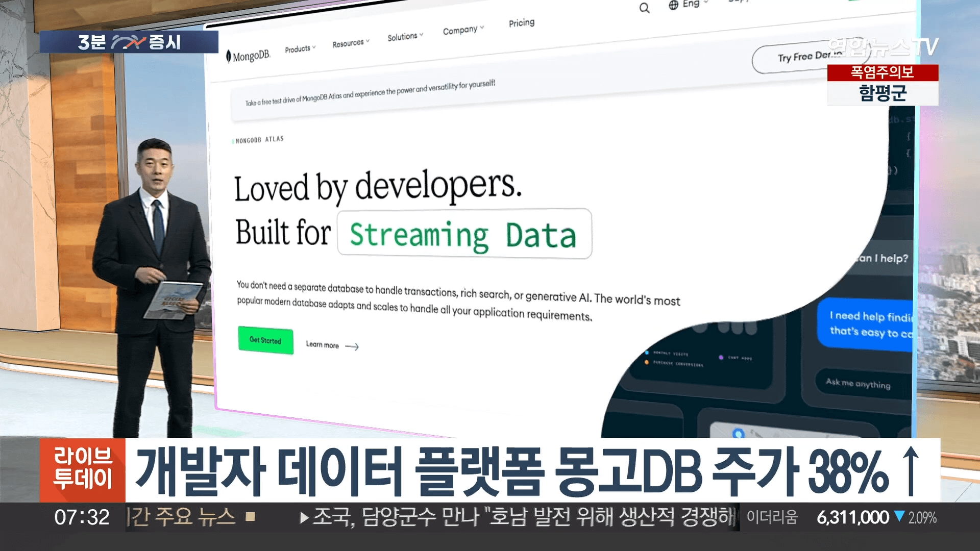980x551 pixels.
Task: Click the MONGODB ATLAS breadcrumb label
Action: pos(258,139)
